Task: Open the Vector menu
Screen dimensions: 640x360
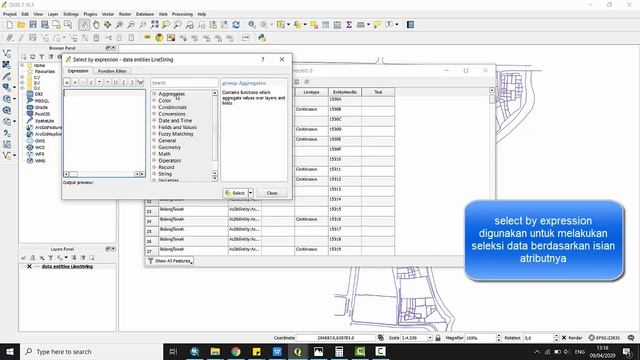Action: [108, 14]
